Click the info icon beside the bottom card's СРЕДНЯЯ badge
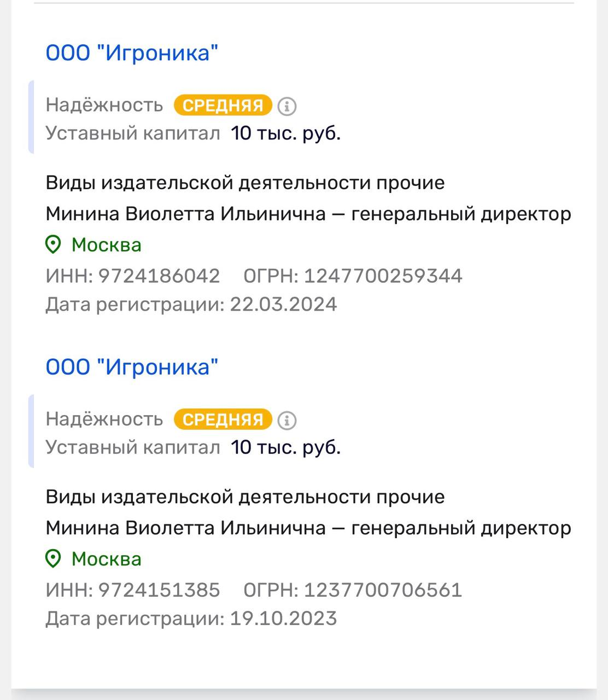Viewport: 608px width, 700px height. tap(287, 420)
